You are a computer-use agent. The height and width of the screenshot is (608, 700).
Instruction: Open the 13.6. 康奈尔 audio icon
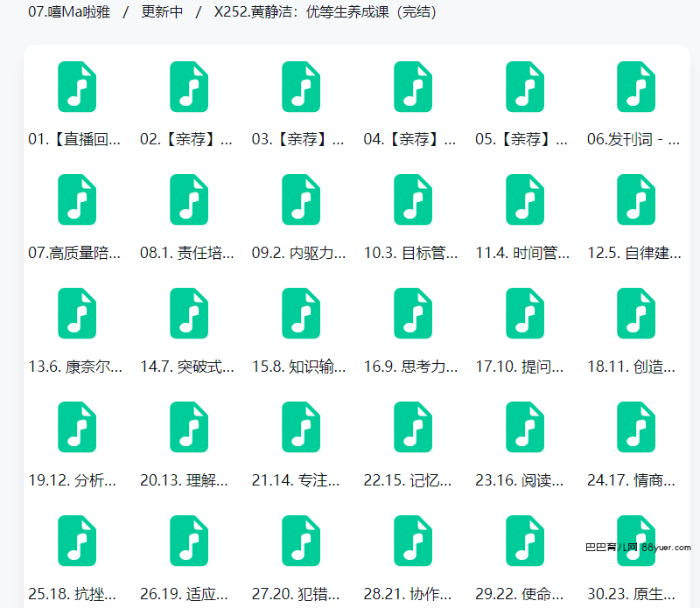[77, 313]
